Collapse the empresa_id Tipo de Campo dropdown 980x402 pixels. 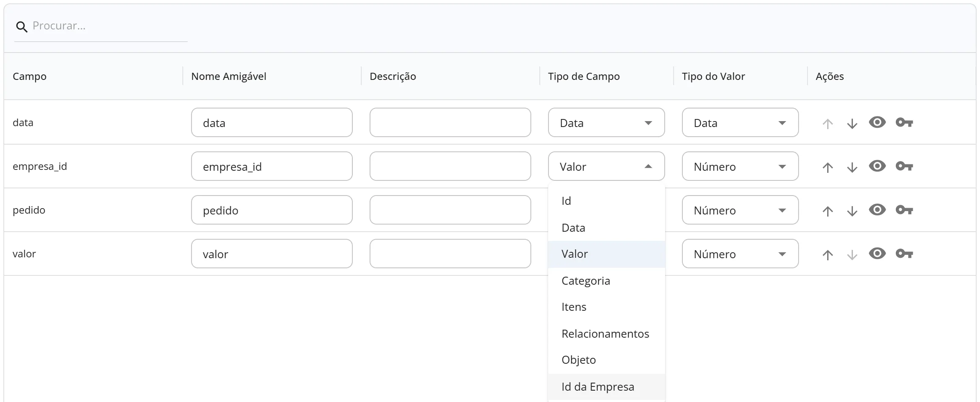pos(606,166)
